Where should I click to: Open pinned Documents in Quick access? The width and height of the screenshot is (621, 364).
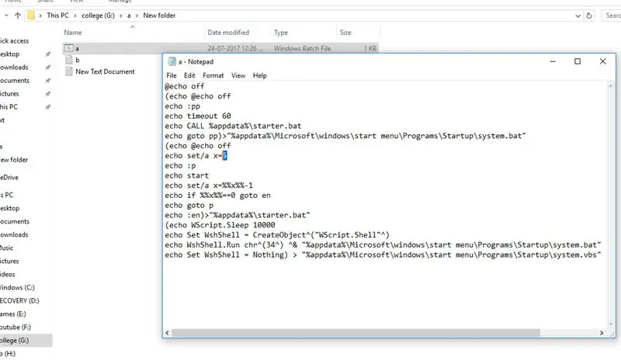click(x=15, y=81)
